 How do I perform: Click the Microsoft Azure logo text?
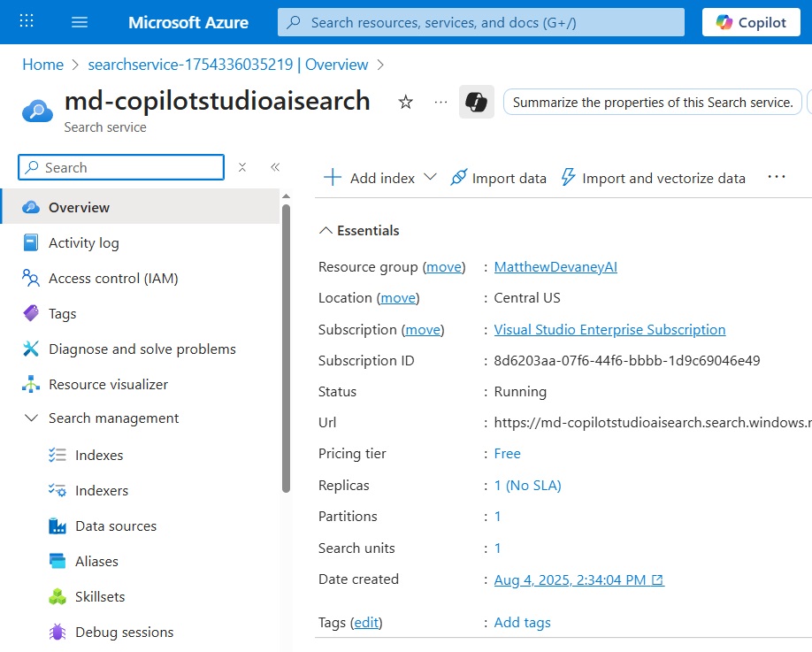pyautogui.click(x=188, y=23)
